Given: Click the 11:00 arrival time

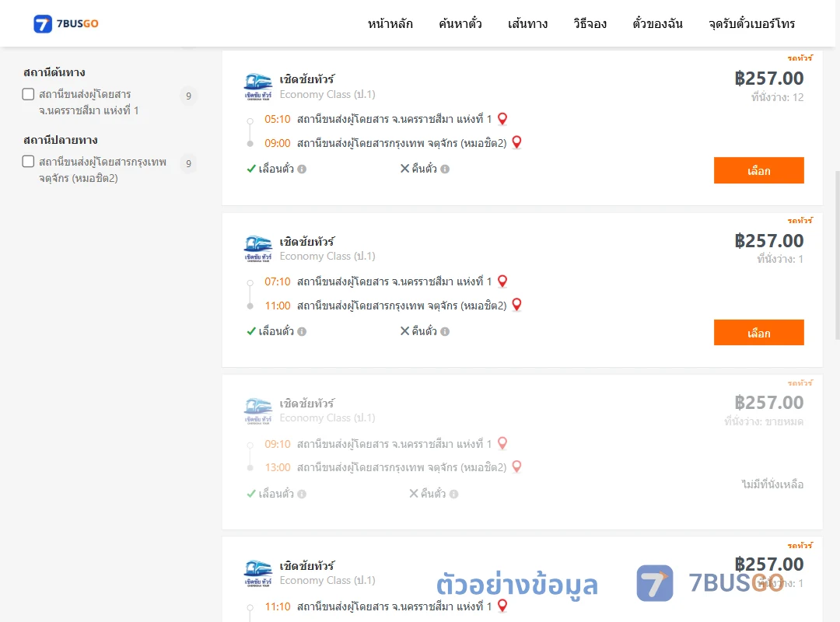Looking at the screenshot, I should pos(278,306).
